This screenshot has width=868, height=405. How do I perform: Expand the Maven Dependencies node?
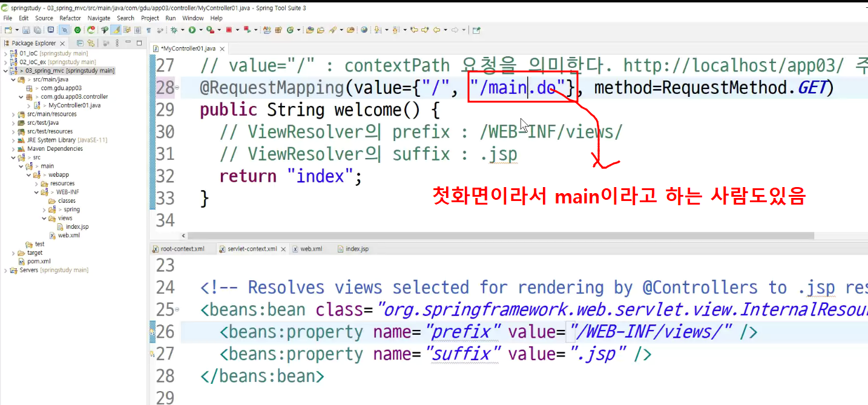(x=13, y=148)
